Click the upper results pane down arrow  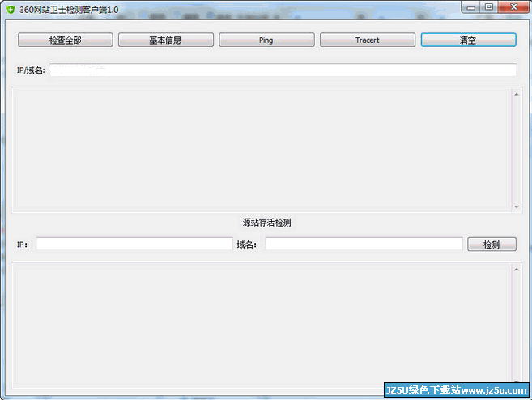pos(517,206)
